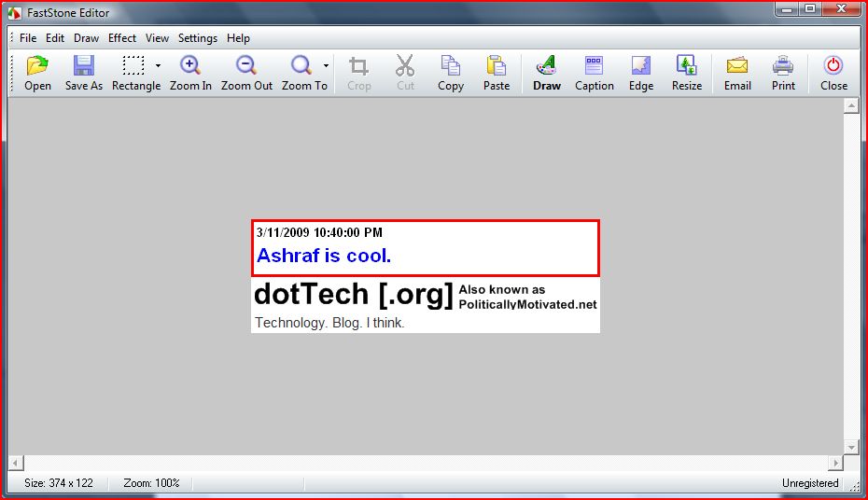Click the 'Unregistered' status bar text
Screen dimensions: 868x500
[810, 483]
